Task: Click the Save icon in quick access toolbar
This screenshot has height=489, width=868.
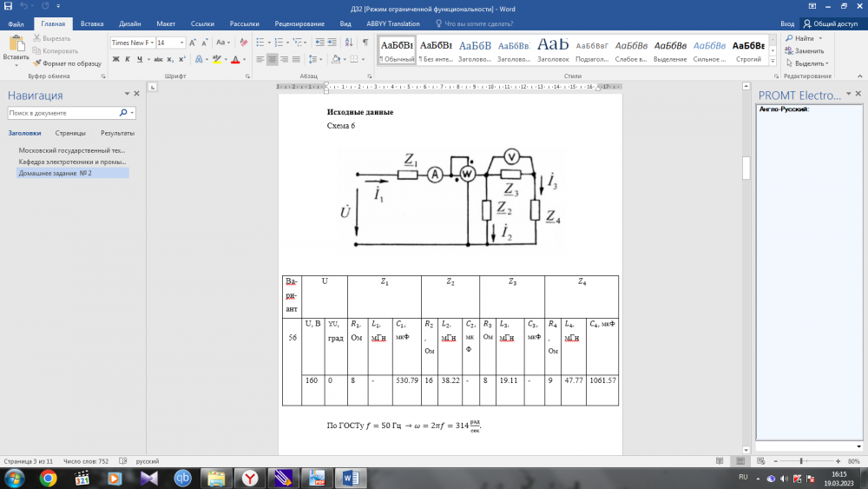Action: [x=8, y=7]
